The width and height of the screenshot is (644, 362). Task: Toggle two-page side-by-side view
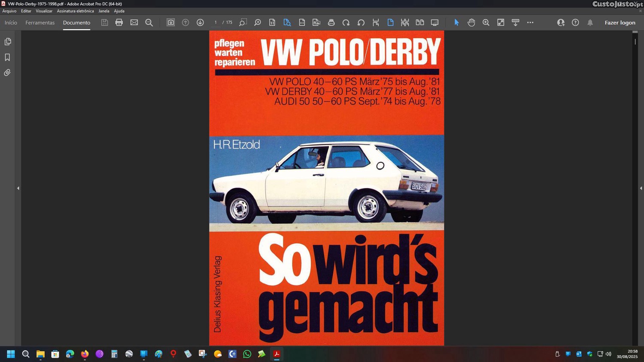point(419,22)
